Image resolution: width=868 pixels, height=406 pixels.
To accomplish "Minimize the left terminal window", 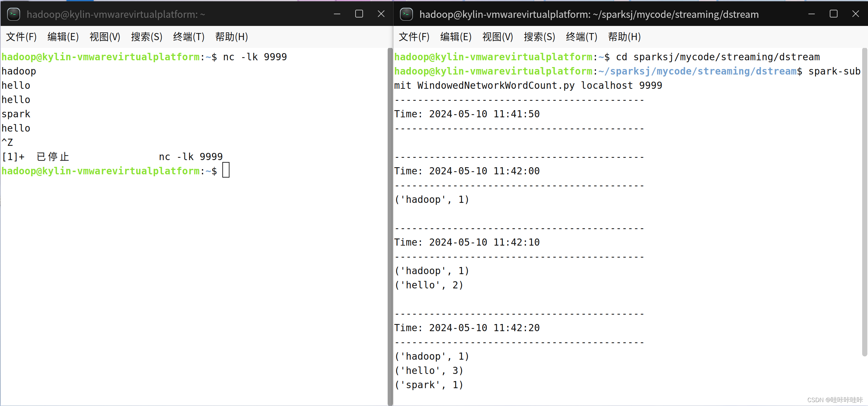I will (337, 14).
